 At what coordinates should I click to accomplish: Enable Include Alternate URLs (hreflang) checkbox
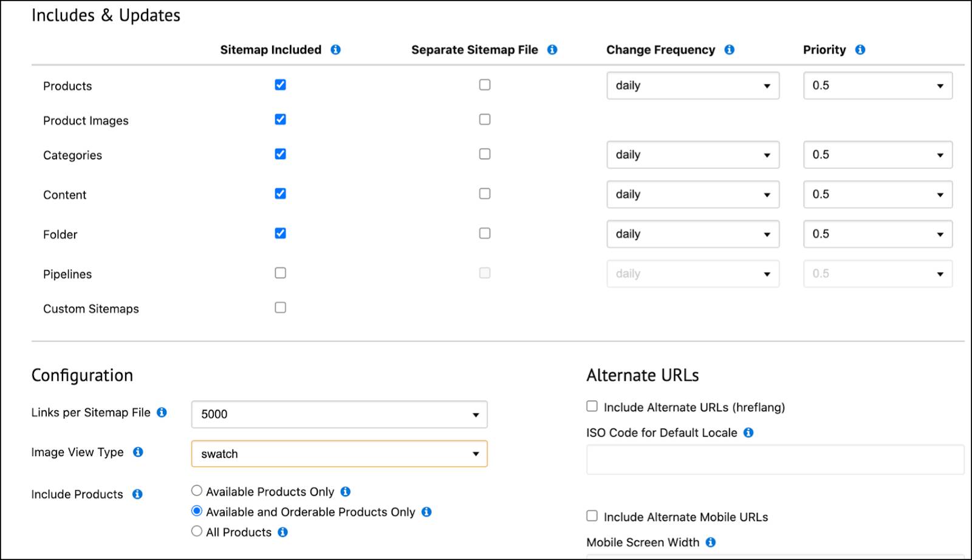pos(592,406)
